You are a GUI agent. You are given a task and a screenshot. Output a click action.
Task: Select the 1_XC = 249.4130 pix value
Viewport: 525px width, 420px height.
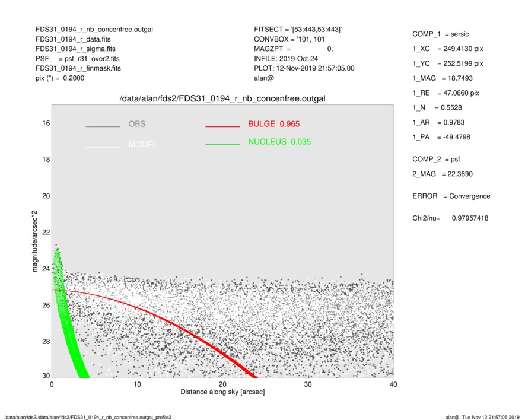tap(448, 49)
